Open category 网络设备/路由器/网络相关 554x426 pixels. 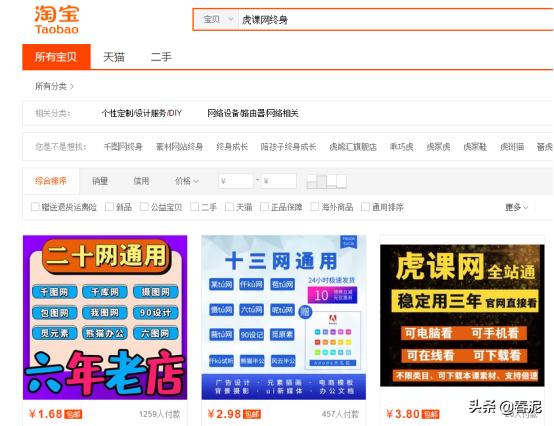click(253, 113)
